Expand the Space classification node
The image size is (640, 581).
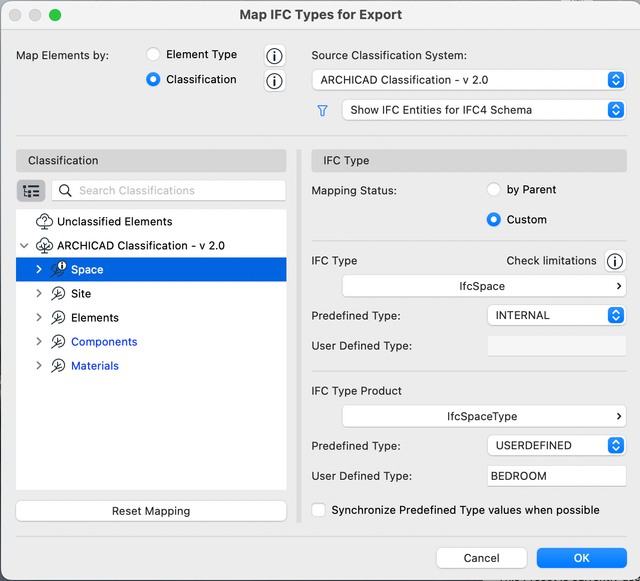pyautogui.click(x=39, y=269)
